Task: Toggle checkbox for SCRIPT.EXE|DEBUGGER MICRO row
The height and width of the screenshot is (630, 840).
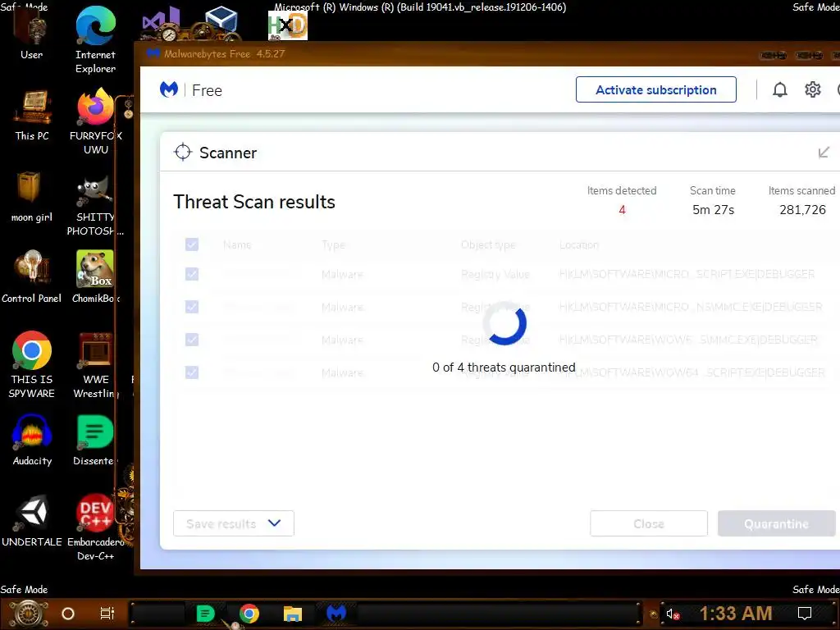Action: (x=192, y=274)
